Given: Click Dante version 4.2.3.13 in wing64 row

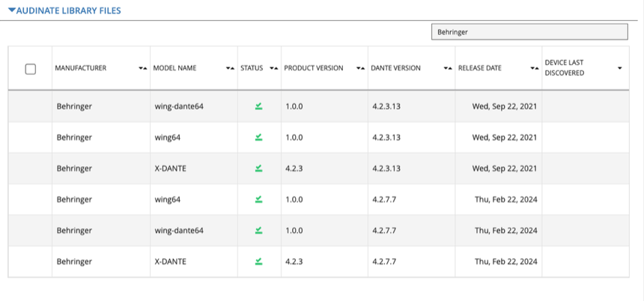Looking at the screenshot, I should [x=386, y=138].
